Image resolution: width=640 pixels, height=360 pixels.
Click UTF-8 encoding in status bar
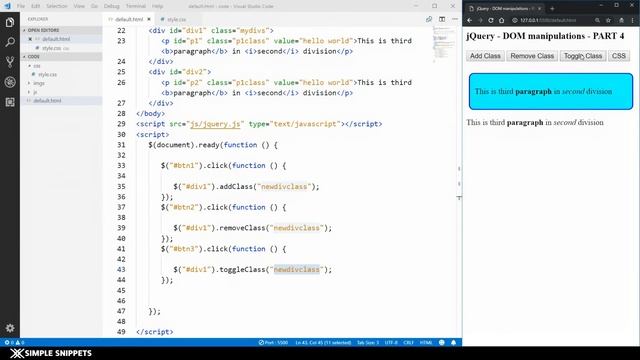391,342
